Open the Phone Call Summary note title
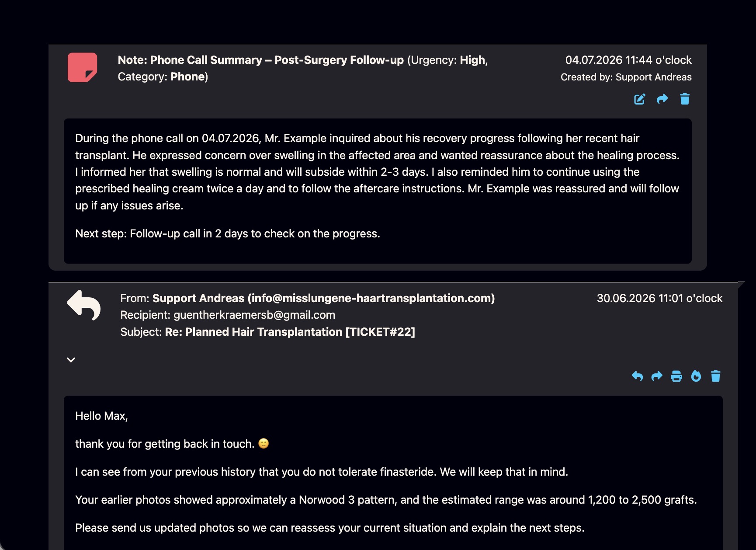 coord(261,60)
